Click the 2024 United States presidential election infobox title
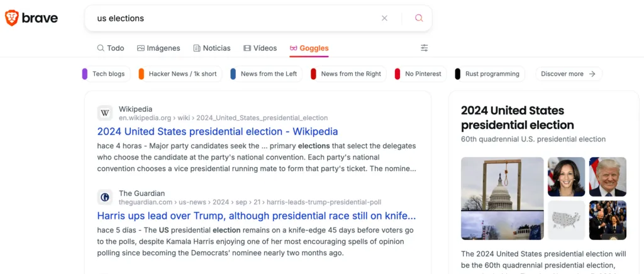644x274 pixels. 518,118
